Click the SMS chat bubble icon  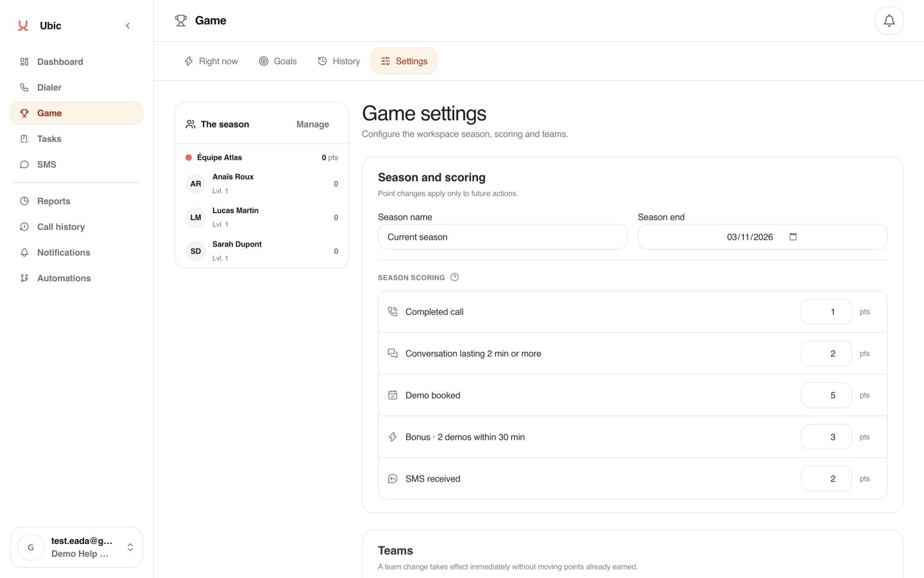click(24, 164)
